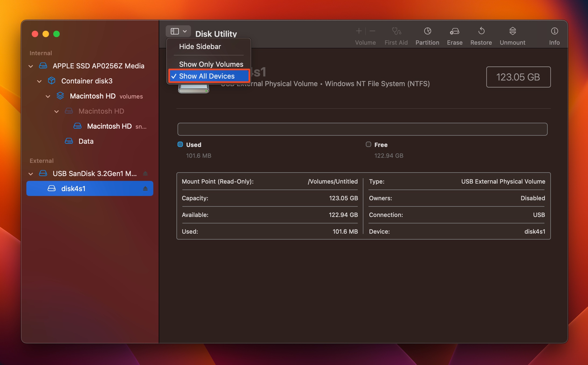Select the disk4s1 sidebar row
The width and height of the screenshot is (588, 365).
(90, 188)
